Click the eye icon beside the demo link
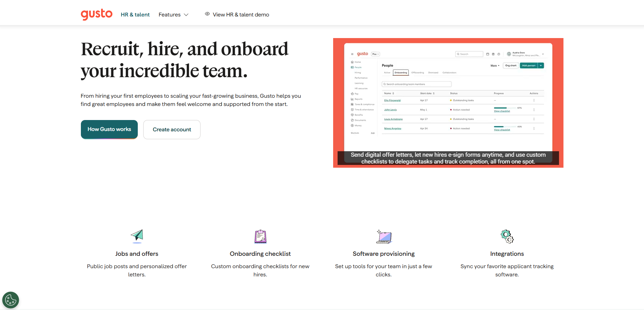This screenshot has width=644, height=310. click(x=207, y=14)
